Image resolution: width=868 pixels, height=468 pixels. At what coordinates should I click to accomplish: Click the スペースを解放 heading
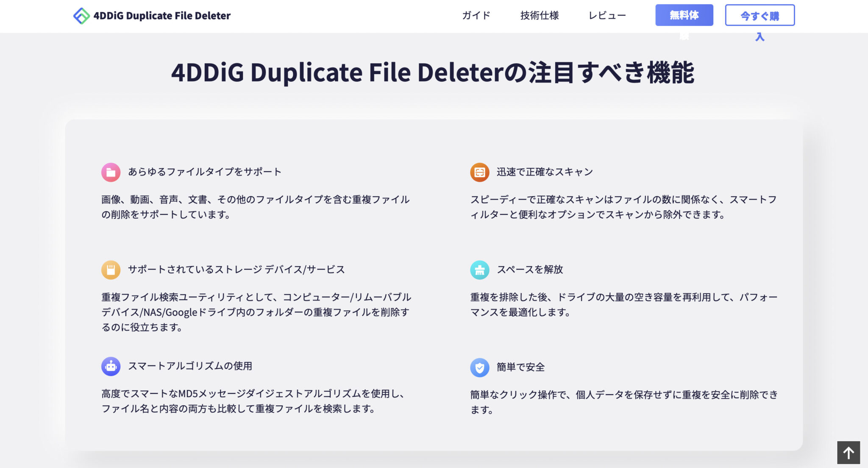530,270
